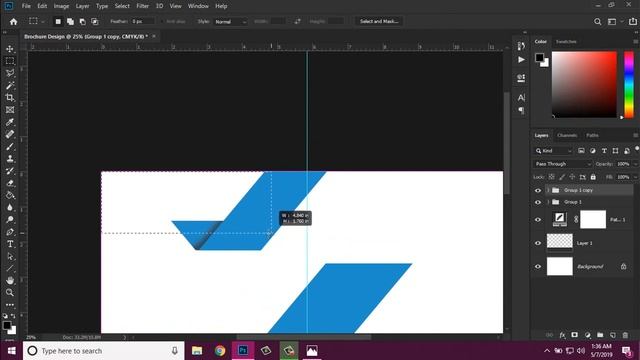The height and width of the screenshot is (360, 640).
Task: Select the Move tool
Action: 10,49
